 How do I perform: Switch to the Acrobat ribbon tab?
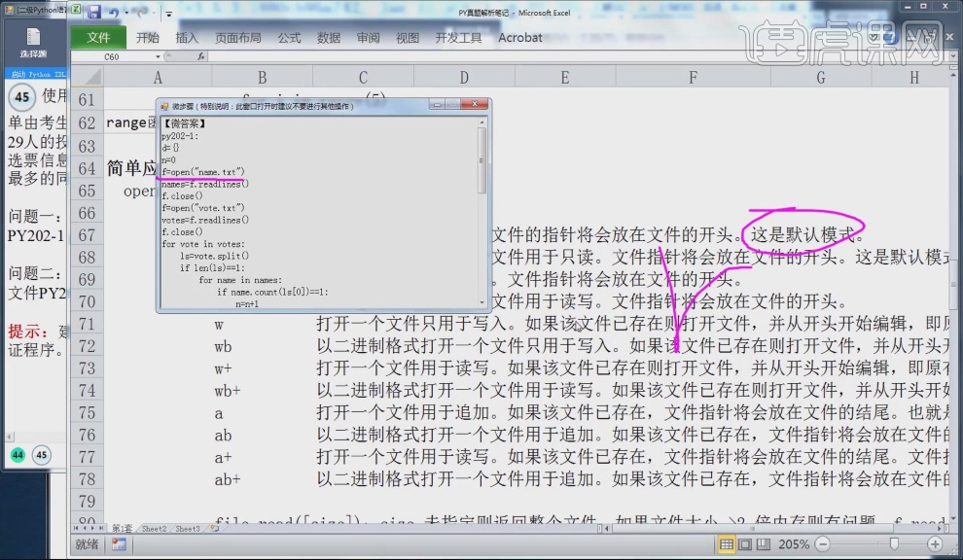coord(520,38)
